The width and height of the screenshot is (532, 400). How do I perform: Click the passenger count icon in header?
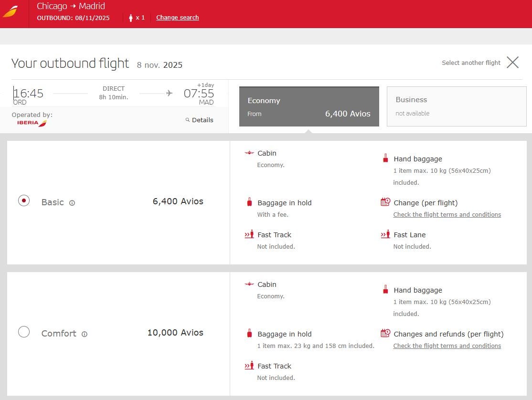[131, 18]
